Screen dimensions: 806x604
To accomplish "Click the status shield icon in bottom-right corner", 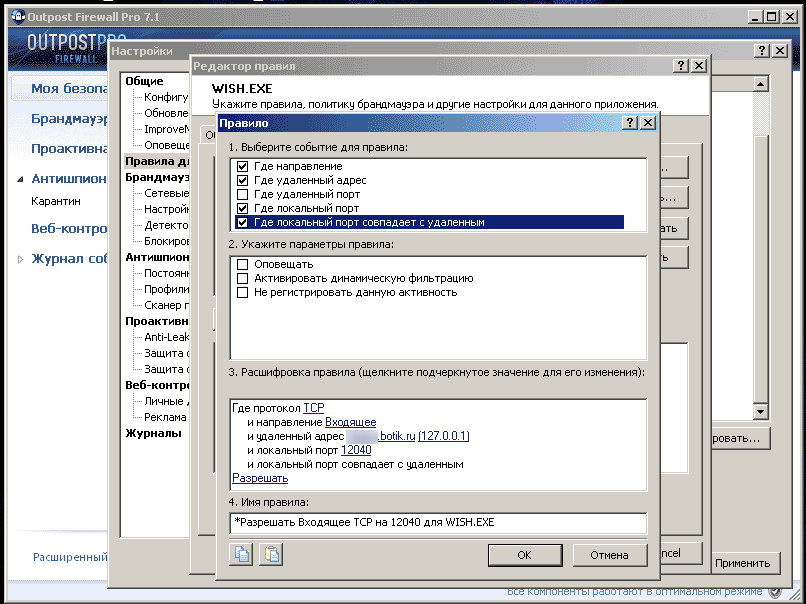I will point(776,592).
